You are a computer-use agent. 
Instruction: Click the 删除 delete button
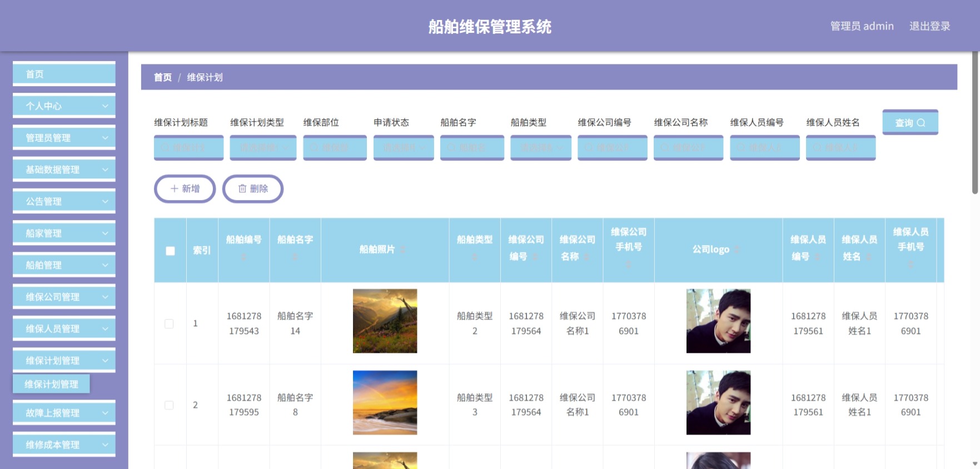[253, 189]
